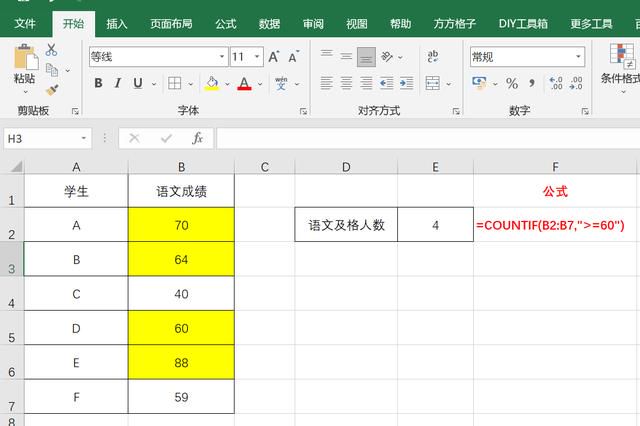The height and width of the screenshot is (426, 640).
Task: Click decrease indent icon
Action: point(387,83)
